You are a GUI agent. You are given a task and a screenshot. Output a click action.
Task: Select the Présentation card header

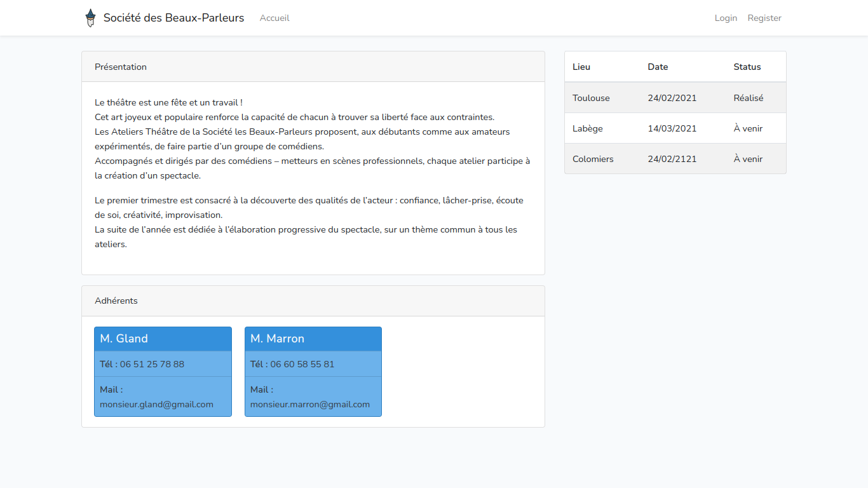[x=313, y=67]
